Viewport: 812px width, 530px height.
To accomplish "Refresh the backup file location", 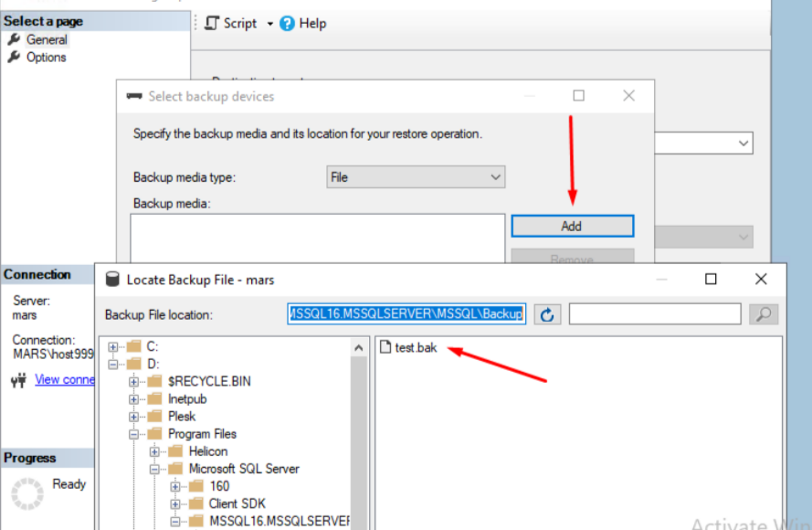I will coord(547,314).
